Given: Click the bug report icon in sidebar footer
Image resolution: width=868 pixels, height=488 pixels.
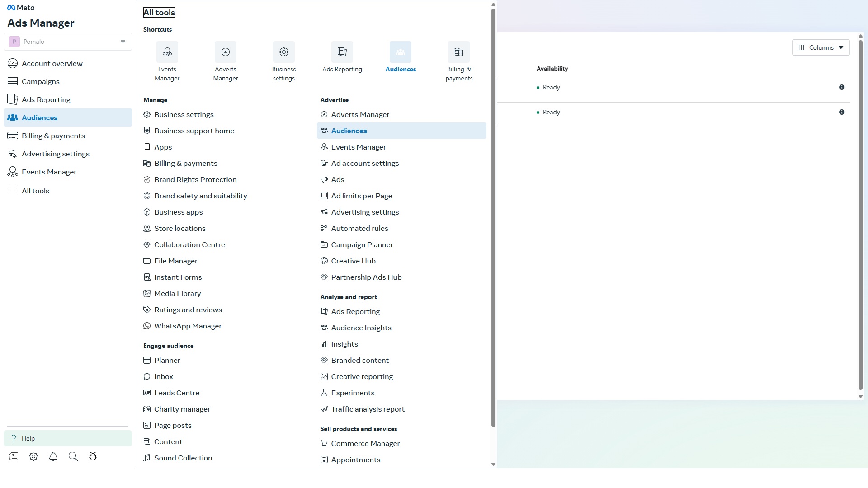Looking at the screenshot, I should 93,456.
